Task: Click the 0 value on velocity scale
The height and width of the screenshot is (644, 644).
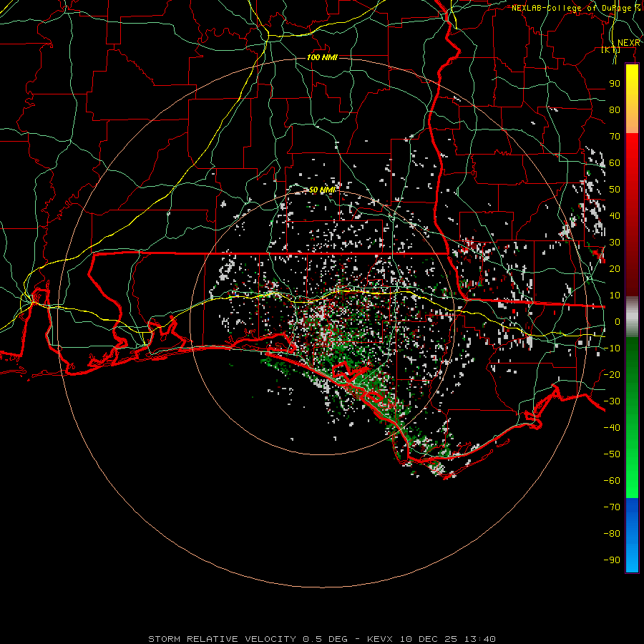Action: (x=618, y=322)
